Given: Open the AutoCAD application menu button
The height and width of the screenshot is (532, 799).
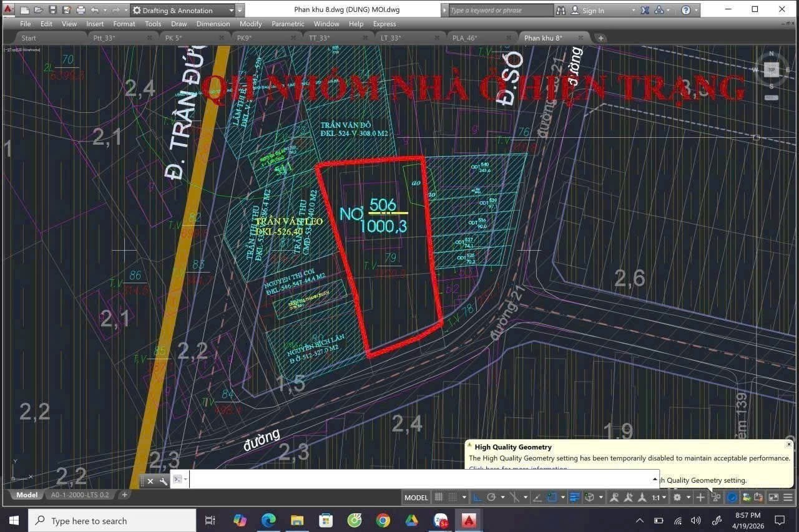Looking at the screenshot, I should click(x=9, y=9).
